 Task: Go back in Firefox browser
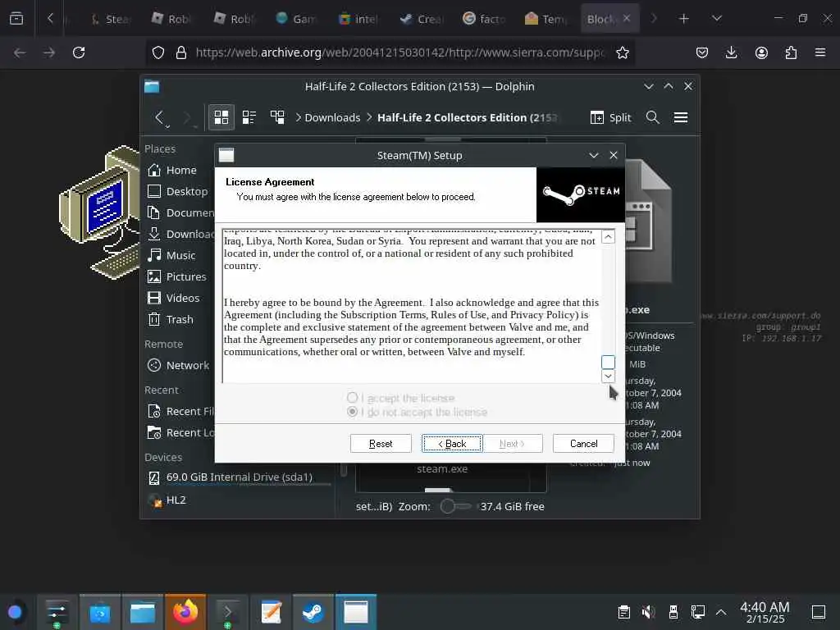point(20,52)
